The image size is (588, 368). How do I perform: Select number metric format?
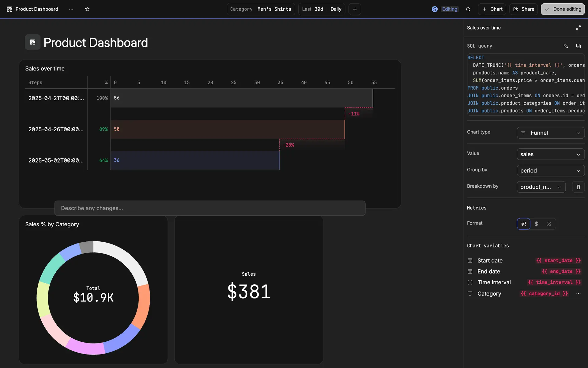coord(523,224)
